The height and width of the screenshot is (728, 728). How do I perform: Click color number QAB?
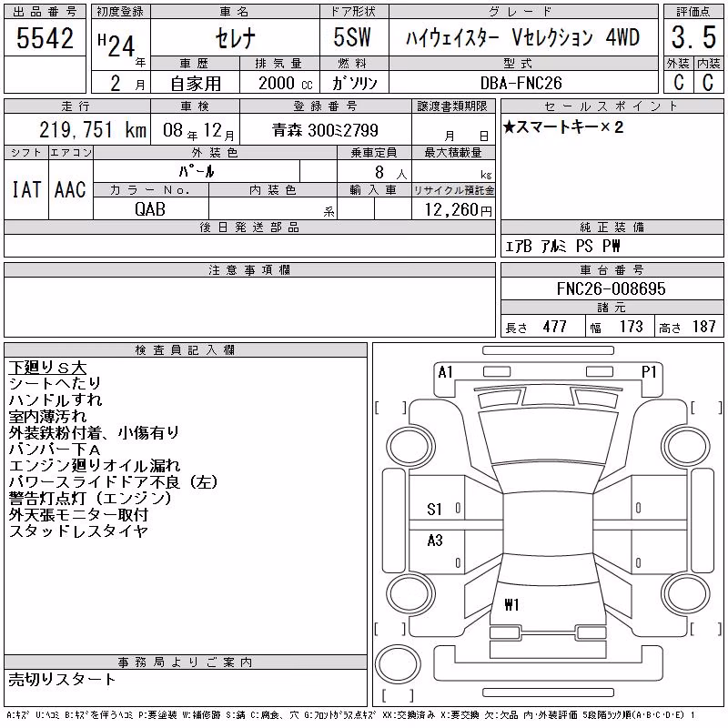coord(150,209)
